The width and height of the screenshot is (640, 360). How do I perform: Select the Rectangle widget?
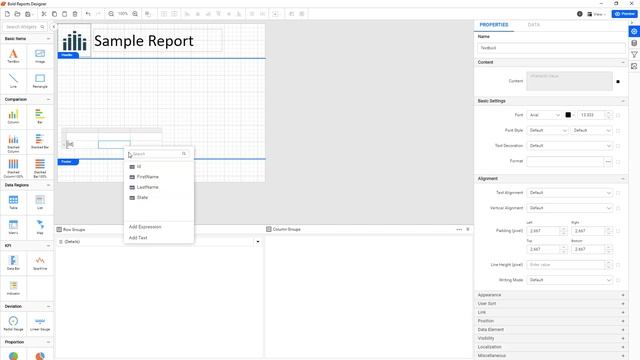[40, 80]
